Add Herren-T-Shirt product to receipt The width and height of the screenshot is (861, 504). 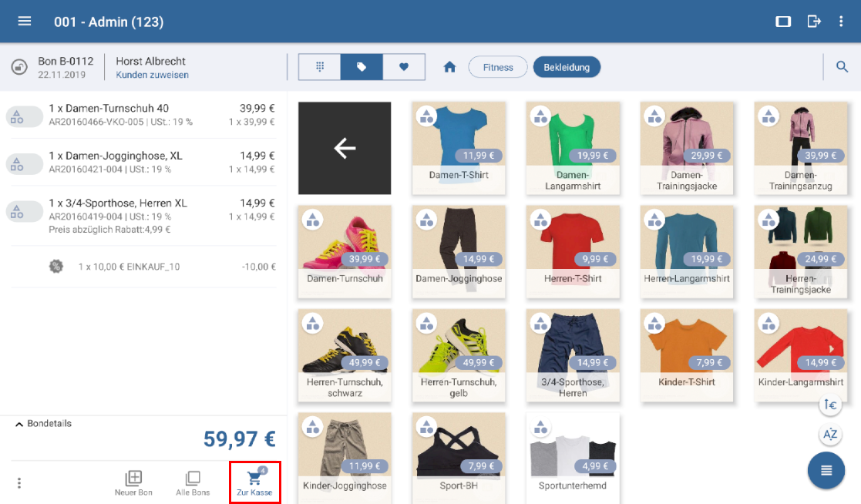(x=572, y=250)
